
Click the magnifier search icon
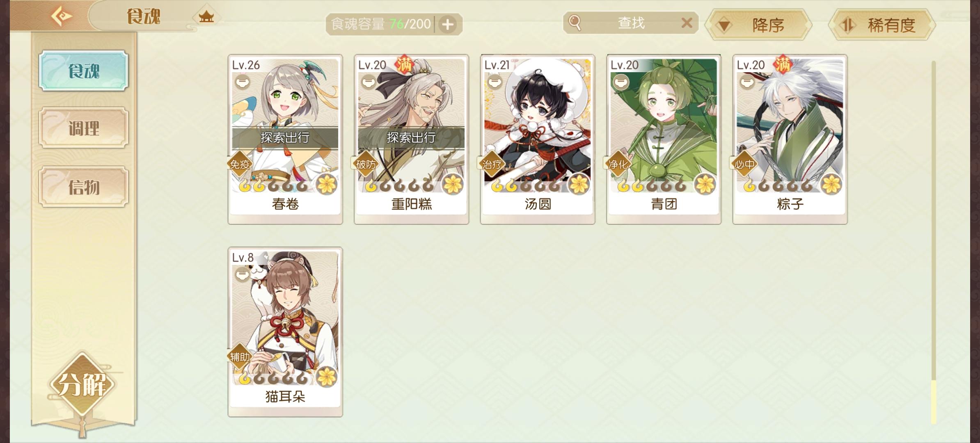[x=575, y=23]
